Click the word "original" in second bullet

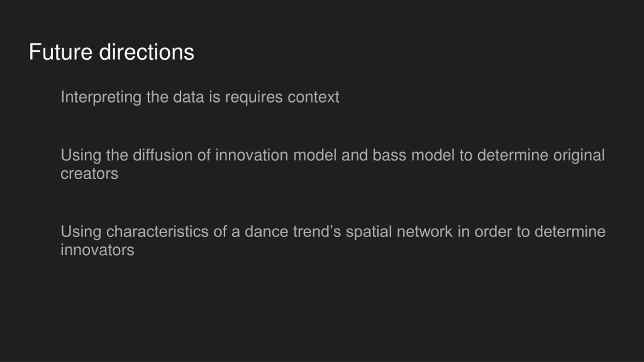pos(579,155)
